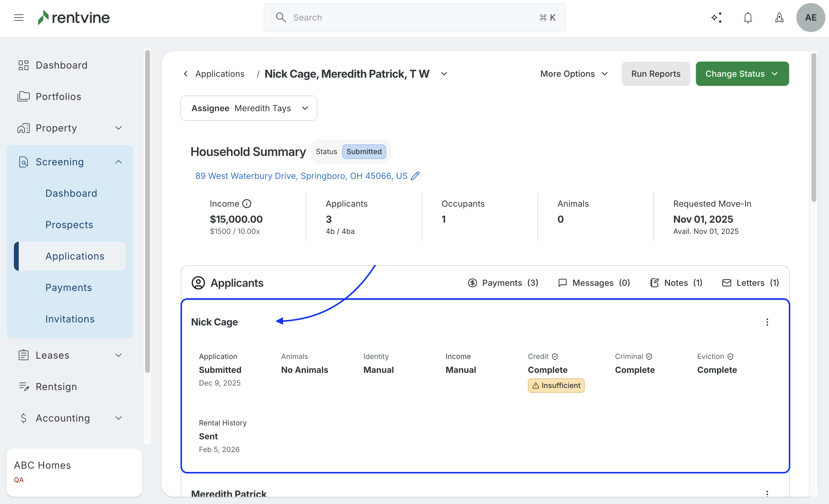Click the rocket icon in header
This screenshot has width=829, height=504.
(779, 18)
